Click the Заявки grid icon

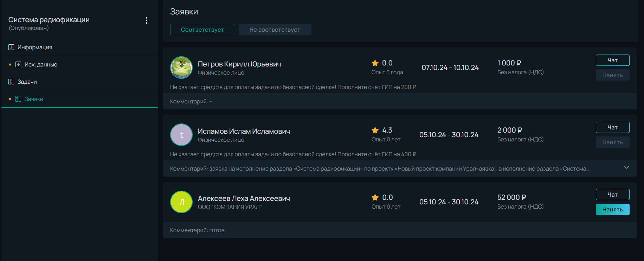[x=18, y=99]
